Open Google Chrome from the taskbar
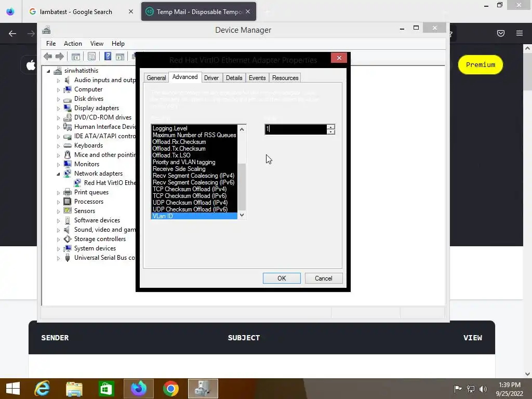 (170, 389)
